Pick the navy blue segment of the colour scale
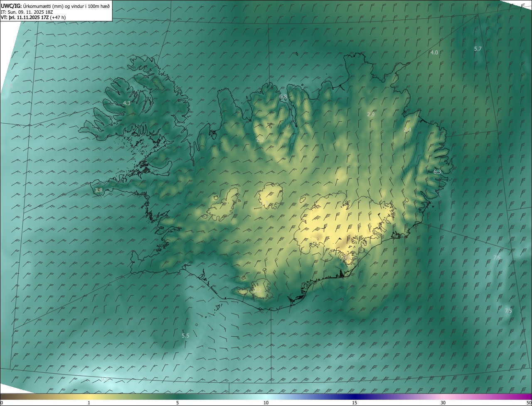This screenshot has height=406, width=532. tap(355, 396)
